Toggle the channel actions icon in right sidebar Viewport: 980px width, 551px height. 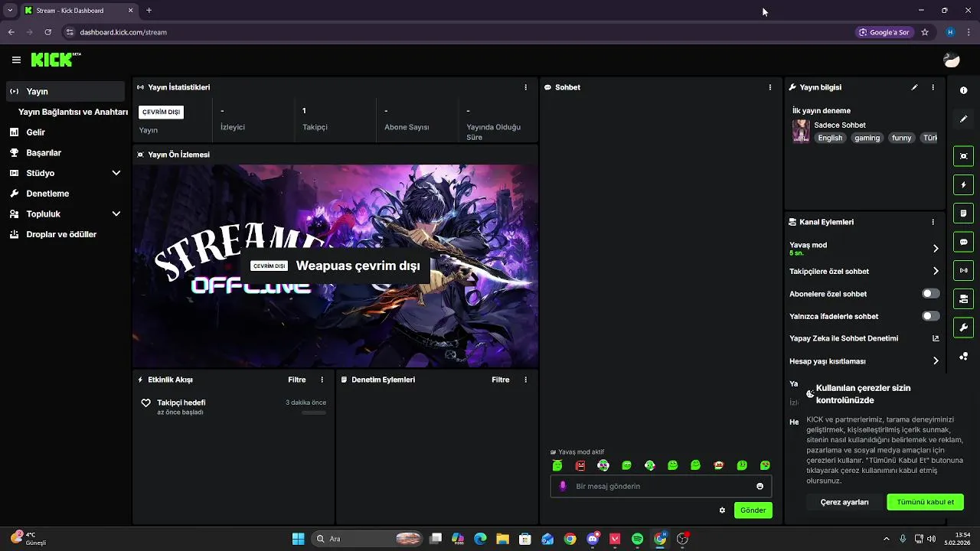(x=963, y=298)
